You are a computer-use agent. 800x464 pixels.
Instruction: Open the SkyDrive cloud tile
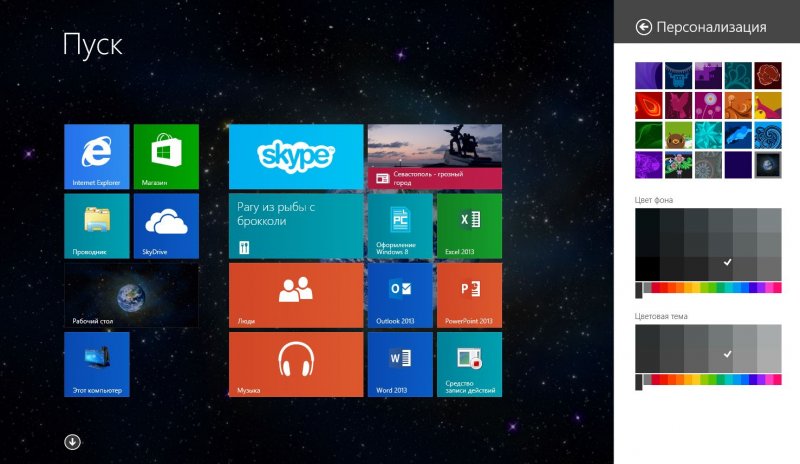[166, 226]
